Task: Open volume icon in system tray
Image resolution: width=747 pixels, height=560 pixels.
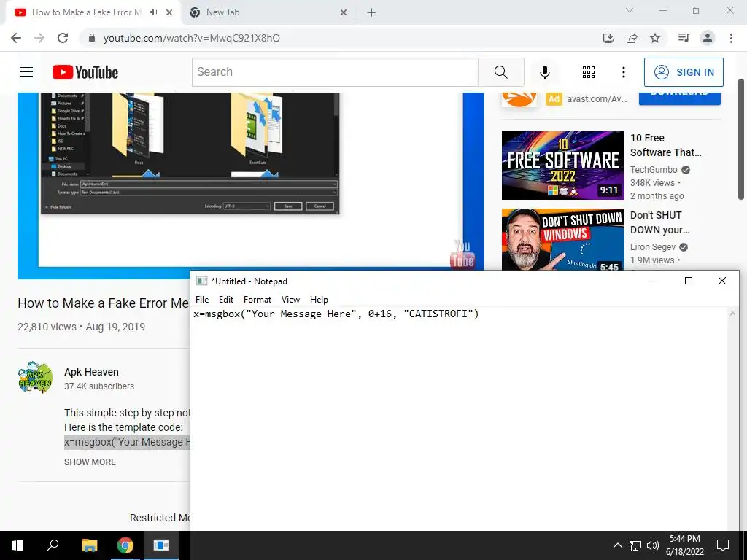Action: point(652,545)
